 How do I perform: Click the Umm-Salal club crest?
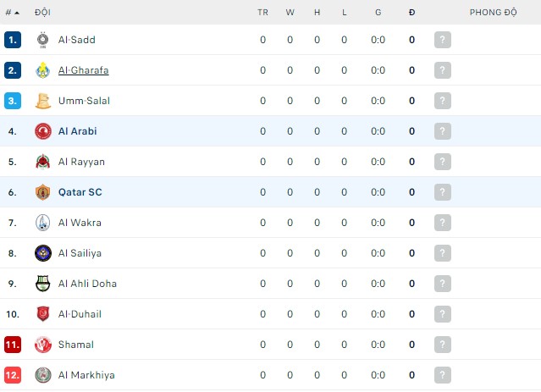[42, 101]
